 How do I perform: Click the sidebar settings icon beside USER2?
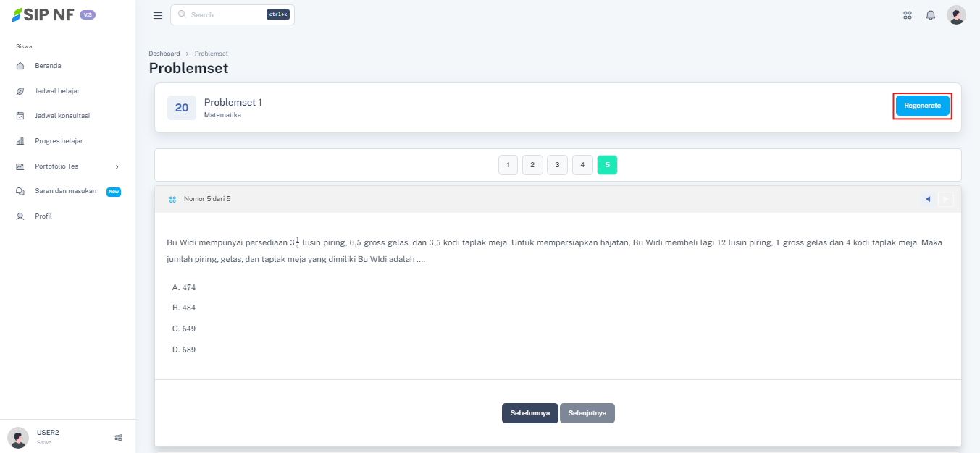(x=118, y=437)
